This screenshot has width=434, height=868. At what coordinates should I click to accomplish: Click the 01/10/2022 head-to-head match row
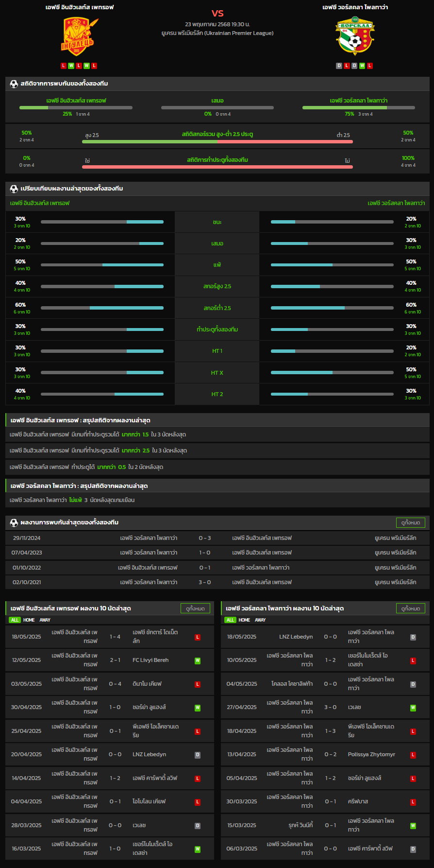[x=217, y=568]
